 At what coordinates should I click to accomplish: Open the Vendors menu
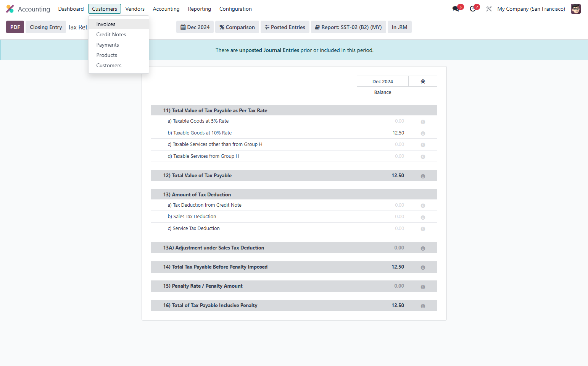point(135,9)
